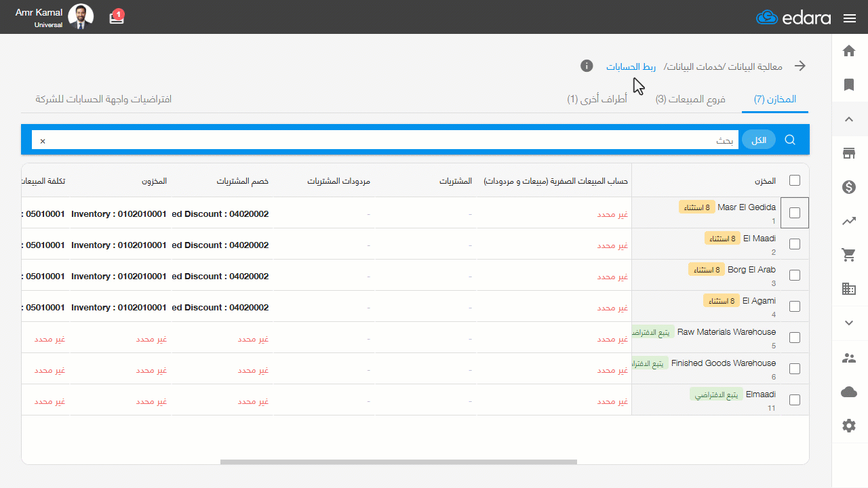Click Borg El Arab warehouse name
868x488 pixels.
click(751, 270)
